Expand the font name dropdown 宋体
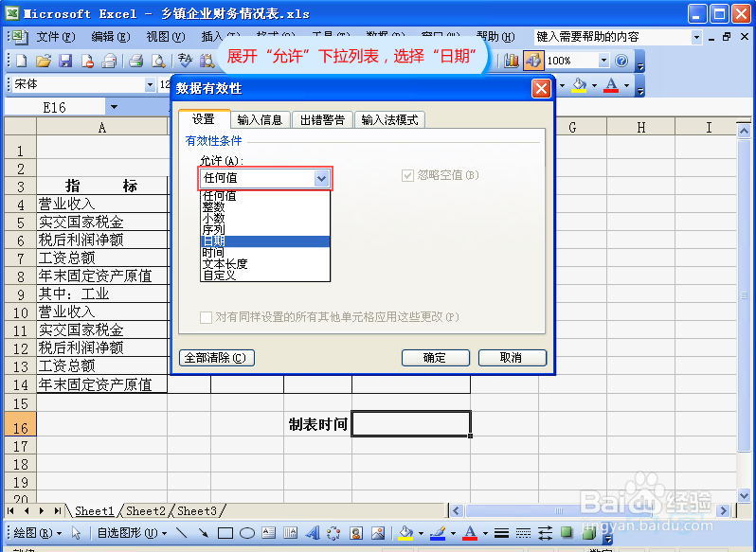Viewport: 756px width, 552px height. click(150, 85)
